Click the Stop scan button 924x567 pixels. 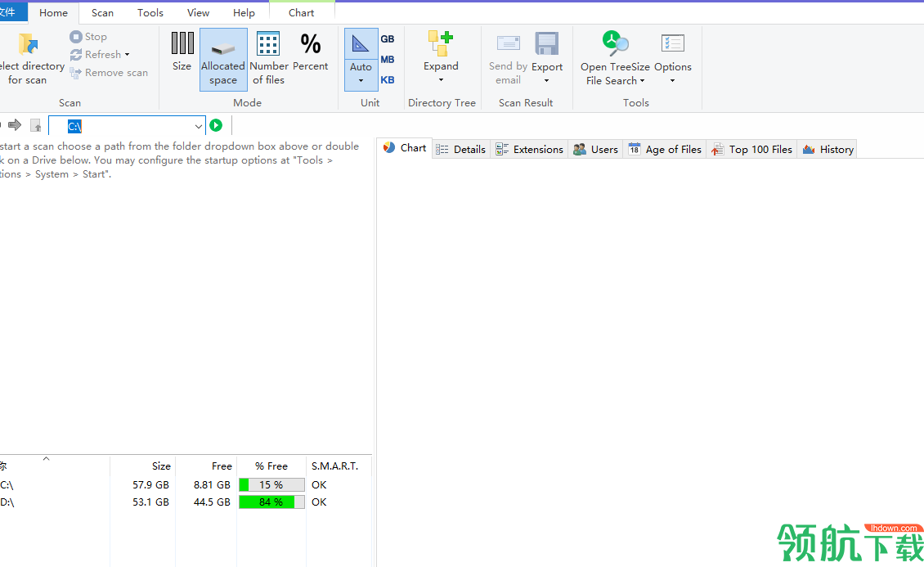88,37
